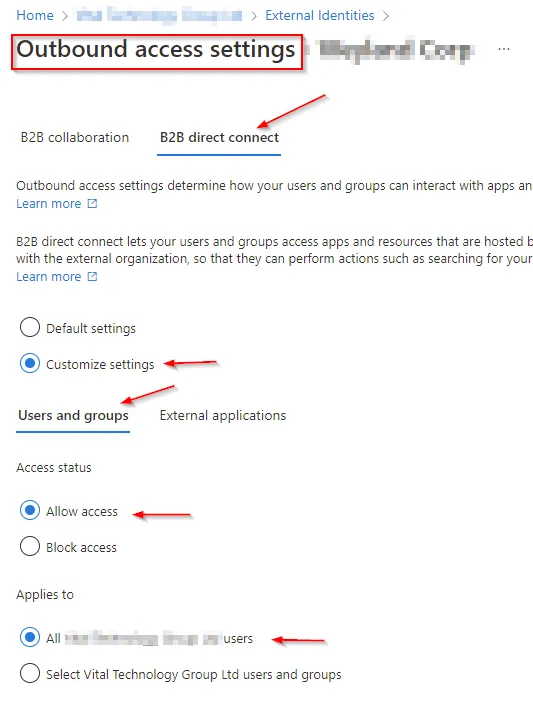
Task: Open the ellipsis more options menu
Action: click(x=504, y=49)
